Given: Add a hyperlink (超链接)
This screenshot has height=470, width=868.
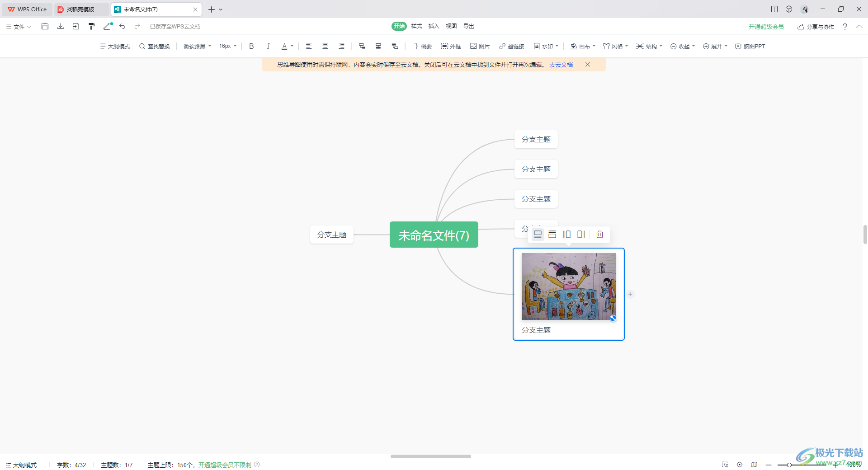Looking at the screenshot, I should coord(511,46).
